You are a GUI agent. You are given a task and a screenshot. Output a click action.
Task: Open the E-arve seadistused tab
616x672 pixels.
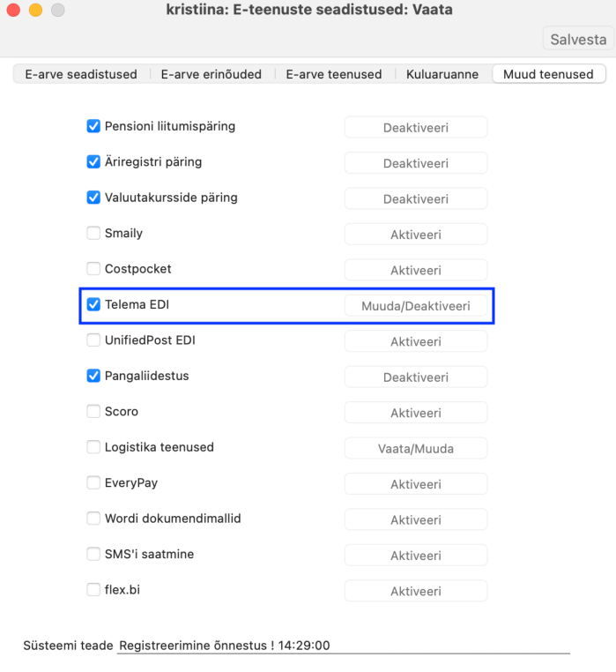click(81, 74)
